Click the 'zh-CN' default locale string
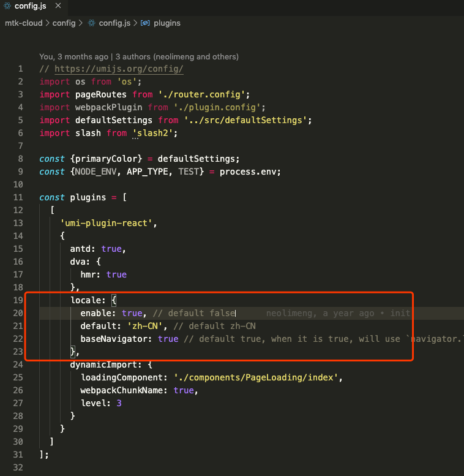This screenshot has width=464, height=476. tap(144, 326)
